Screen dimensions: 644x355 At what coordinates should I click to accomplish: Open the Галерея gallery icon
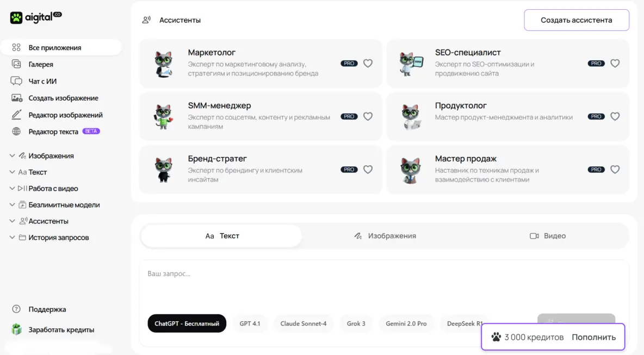[17, 64]
